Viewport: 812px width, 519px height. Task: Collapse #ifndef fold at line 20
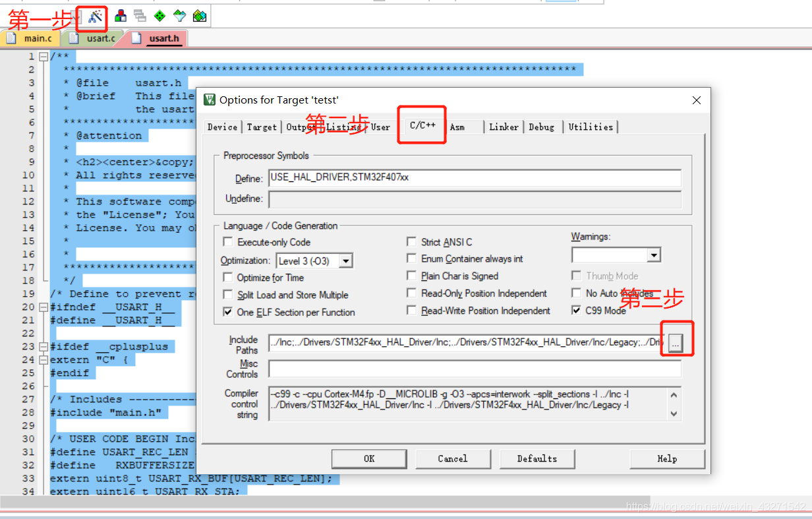pos(43,307)
